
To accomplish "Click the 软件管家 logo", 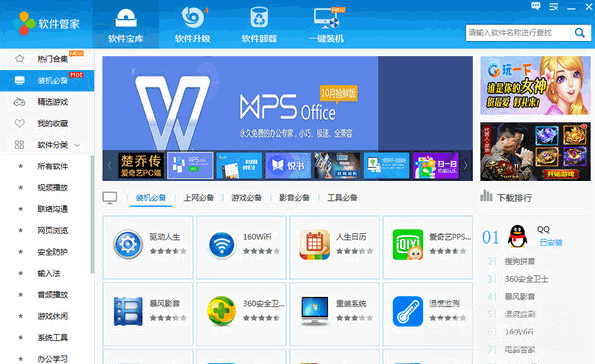I will pos(46,24).
